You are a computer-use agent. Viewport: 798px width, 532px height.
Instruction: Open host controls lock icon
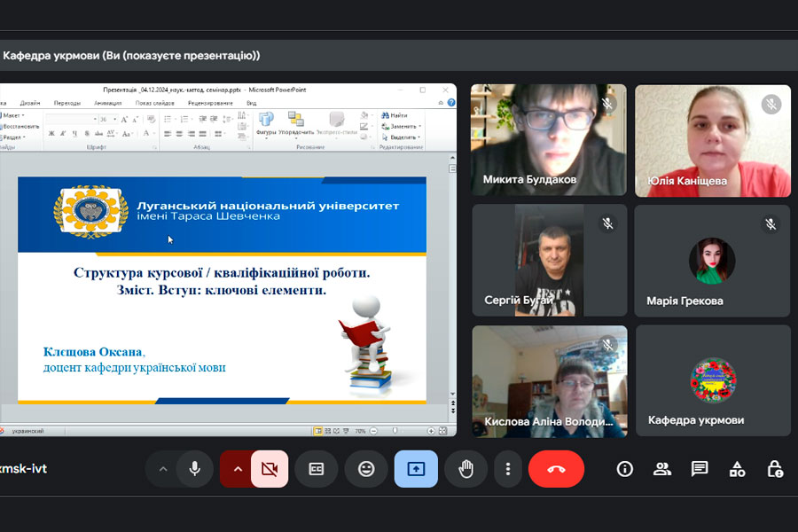[775, 469]
